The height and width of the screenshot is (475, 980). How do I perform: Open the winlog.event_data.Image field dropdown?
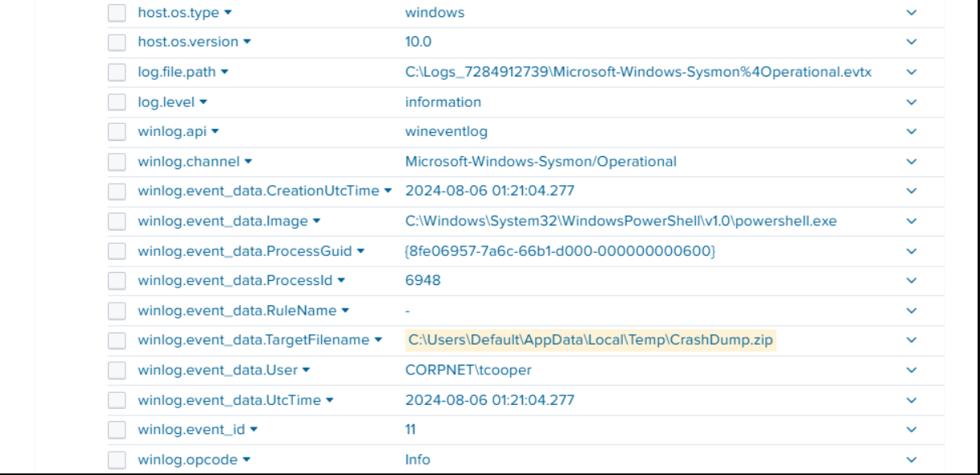[x=316, y=221]
